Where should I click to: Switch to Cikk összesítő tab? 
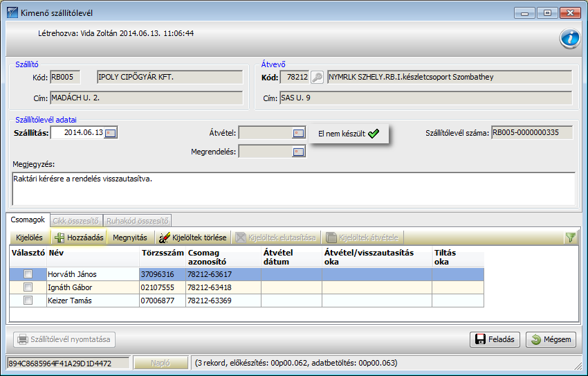tap(76, 221)
